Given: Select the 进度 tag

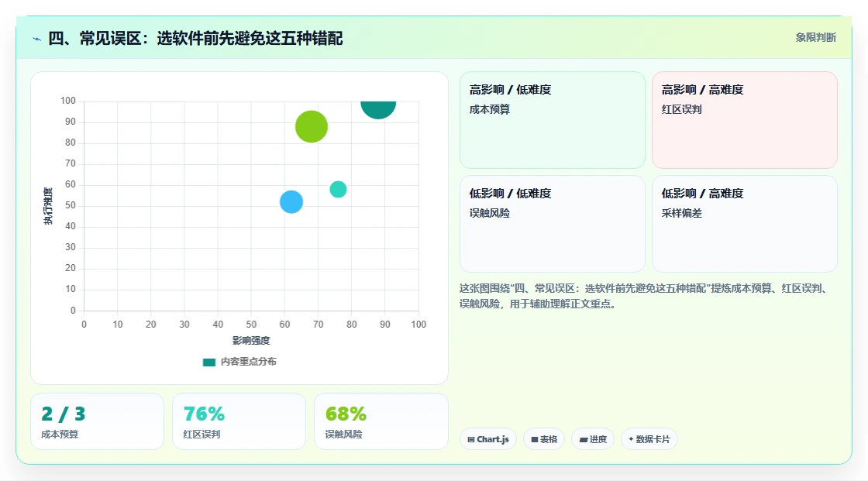Looking at the screenshot, I should pyautogui.click(x=593, y=439).
